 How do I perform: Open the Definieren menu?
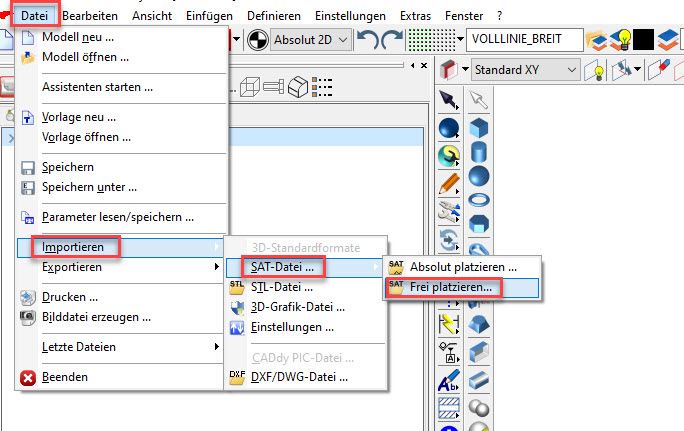(x=274, y=16)
